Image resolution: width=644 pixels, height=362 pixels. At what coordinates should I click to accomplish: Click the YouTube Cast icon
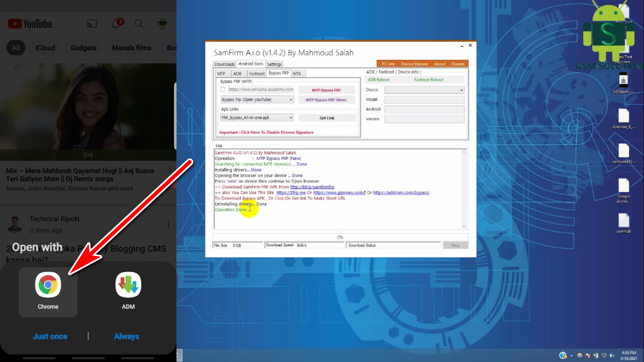(x=92, y=23)
